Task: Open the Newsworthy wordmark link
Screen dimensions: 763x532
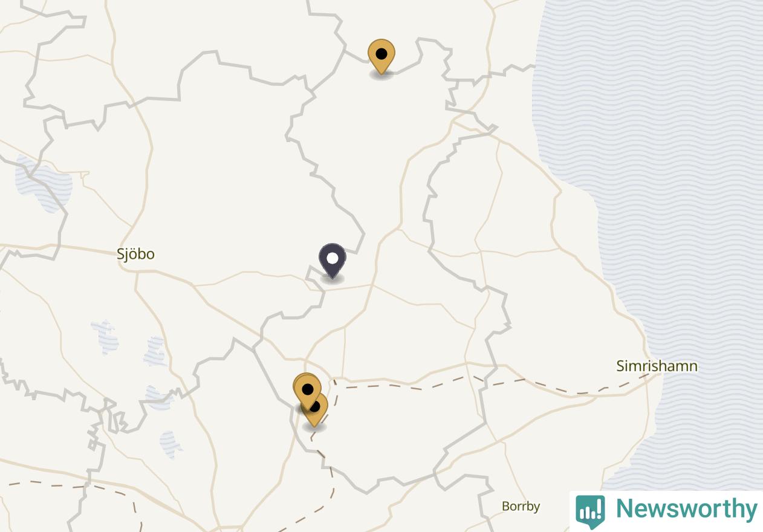Action: coord(686,509)
